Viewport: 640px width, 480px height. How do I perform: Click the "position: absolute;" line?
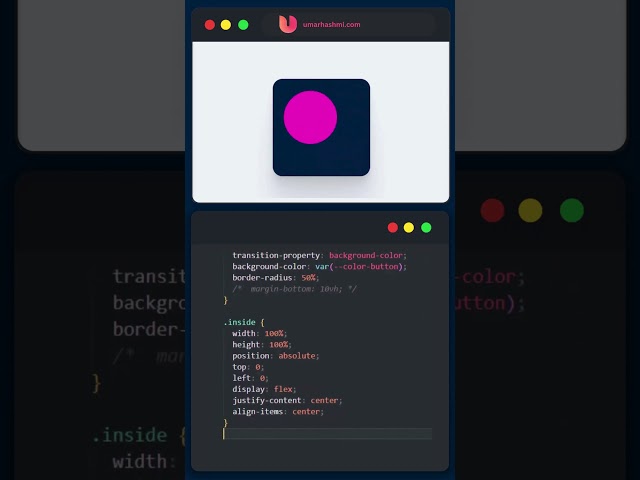point(276,356)
